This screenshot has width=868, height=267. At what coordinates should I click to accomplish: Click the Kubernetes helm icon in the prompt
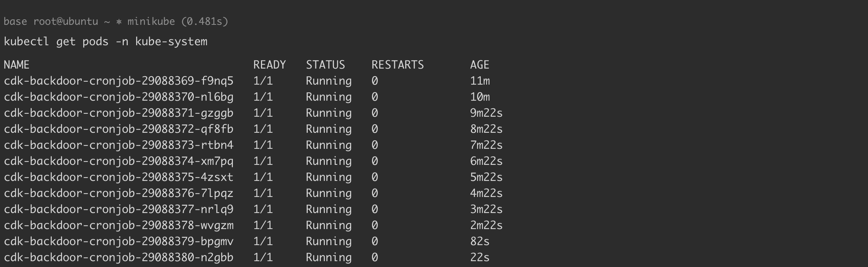click(x=119, y=22)
